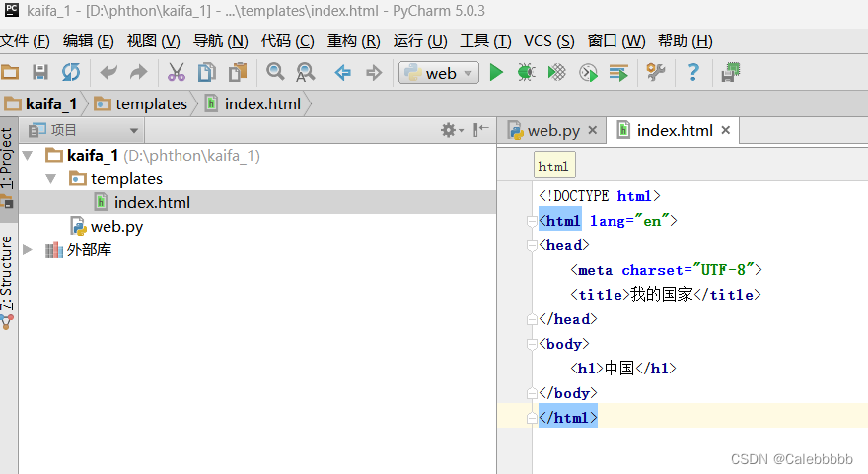868x474 pixels.
Task: Select the index.html editor tab
Action: pos(675,130)
